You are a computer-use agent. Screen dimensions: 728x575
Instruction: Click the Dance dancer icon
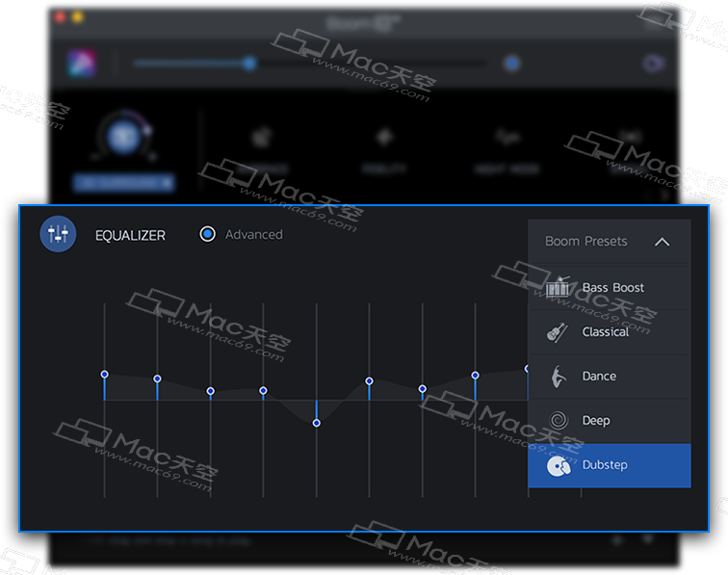pyautogui.click(x=559, y=377)
